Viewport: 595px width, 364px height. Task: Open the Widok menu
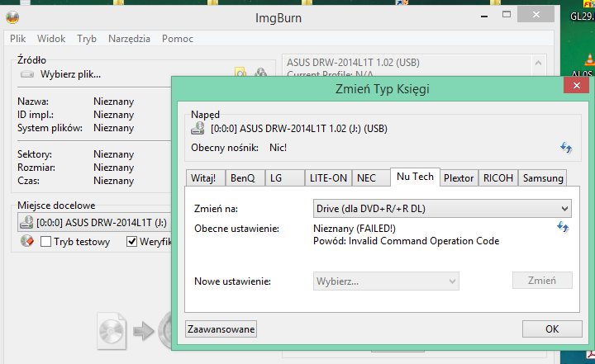click(51, 39)
